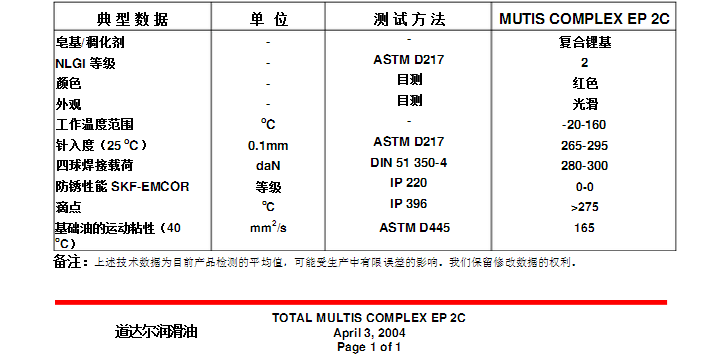Click the test method 'DIN 51 350-4'
Screen dimensions: 721x362
click(x=408, y=163)
